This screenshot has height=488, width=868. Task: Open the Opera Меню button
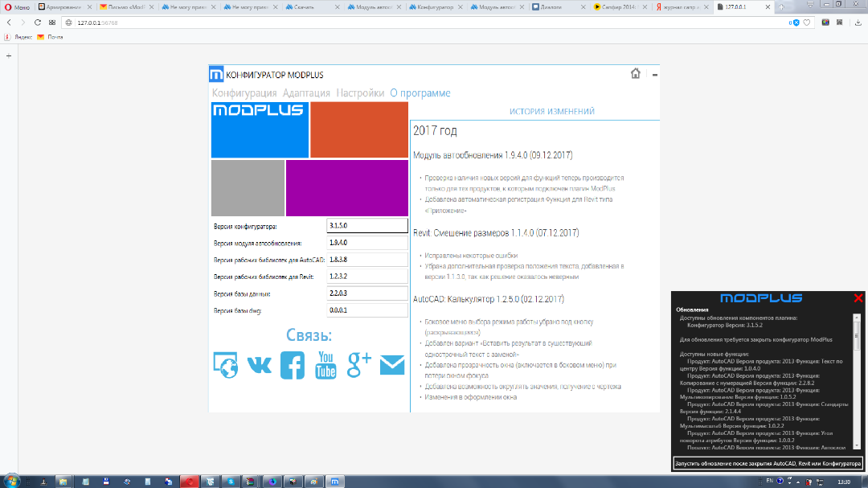point(17,7)
